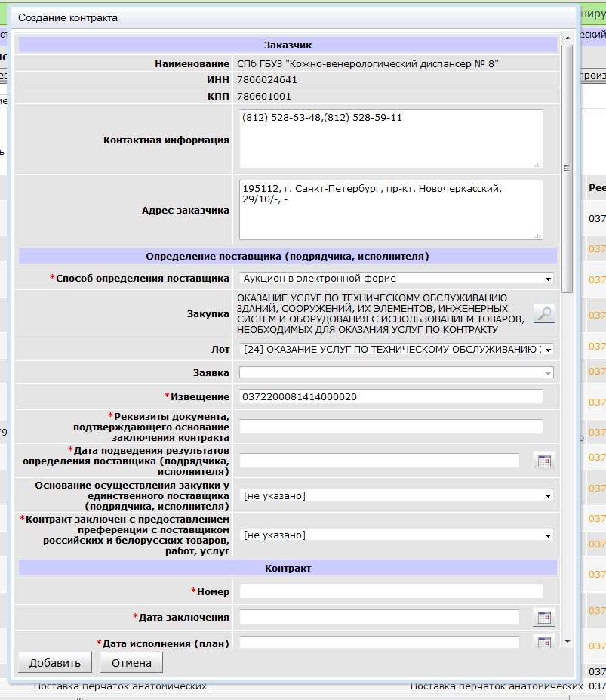Image resolution: width=606 pixels, height=700 pixels.
Task: Open преференции российских и белорусских товаров dropdown
Action: [396, 535]
